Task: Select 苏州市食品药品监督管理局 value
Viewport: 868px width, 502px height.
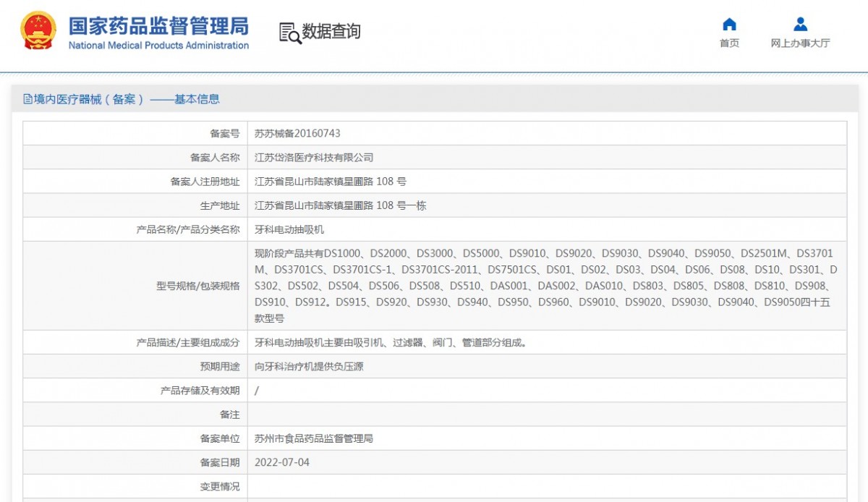Action: [x=314, y=438]
